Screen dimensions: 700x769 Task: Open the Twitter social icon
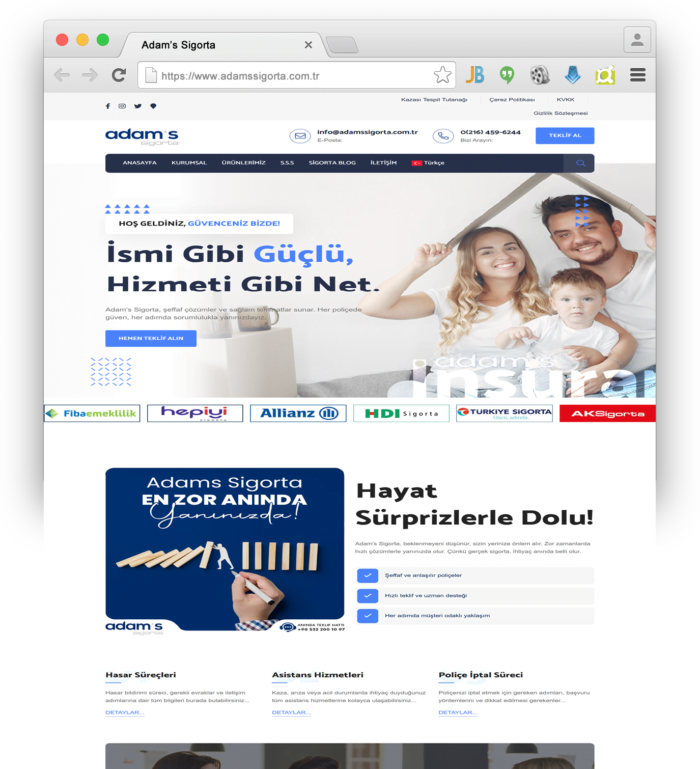[x=137, y=106]
